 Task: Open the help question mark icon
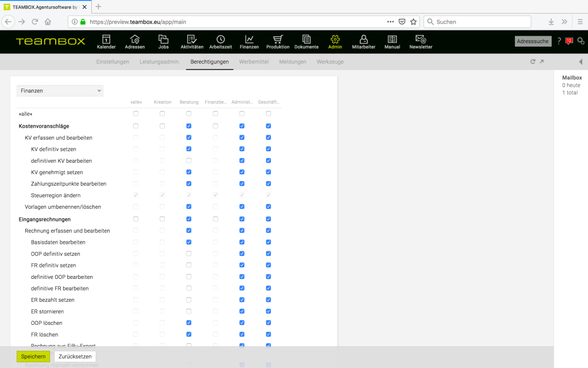pyautogui.click(x=559, y=41)
